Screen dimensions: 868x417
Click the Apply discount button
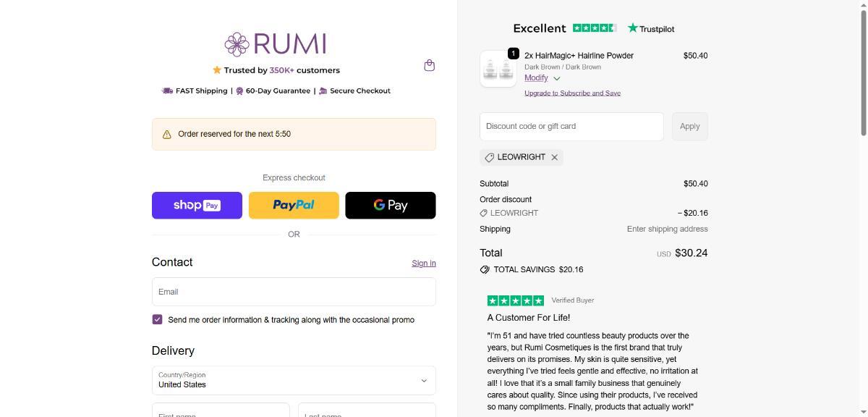689,126
